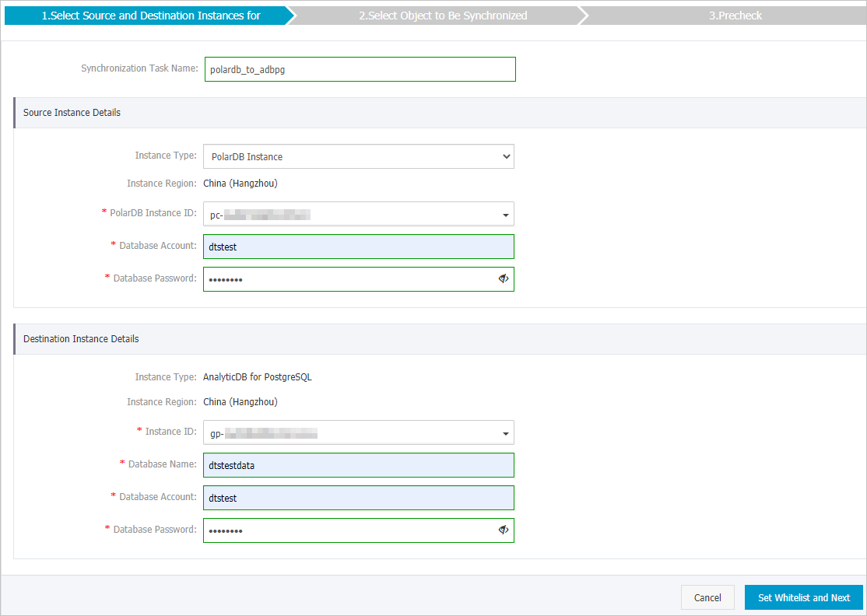Viewport: 867px width, 616px height.
Task: Click the destination Database Password field
Action: 342,529
